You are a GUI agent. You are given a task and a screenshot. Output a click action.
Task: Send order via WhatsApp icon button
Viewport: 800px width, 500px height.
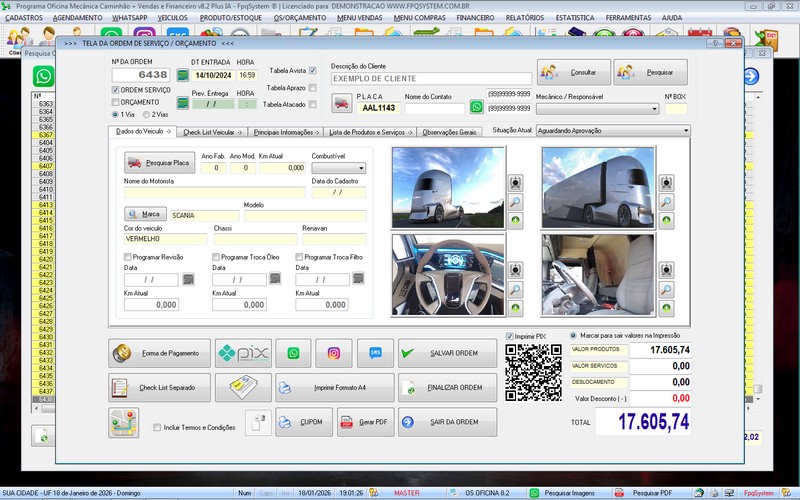293,353
